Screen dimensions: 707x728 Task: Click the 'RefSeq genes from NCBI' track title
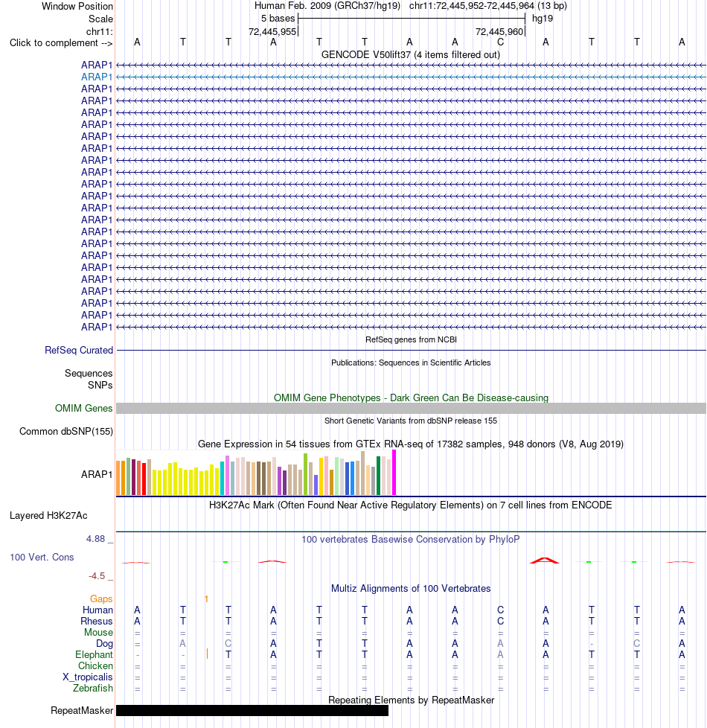411,339
